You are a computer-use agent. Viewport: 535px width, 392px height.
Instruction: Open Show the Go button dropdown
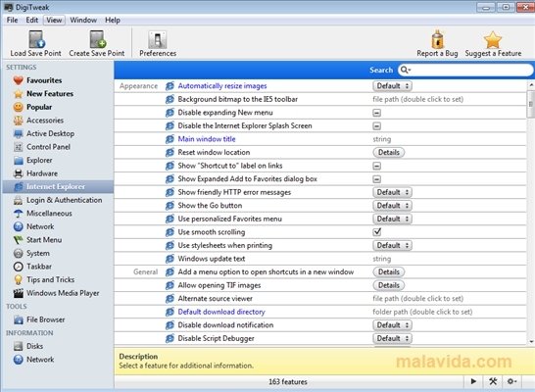[392, 206]
